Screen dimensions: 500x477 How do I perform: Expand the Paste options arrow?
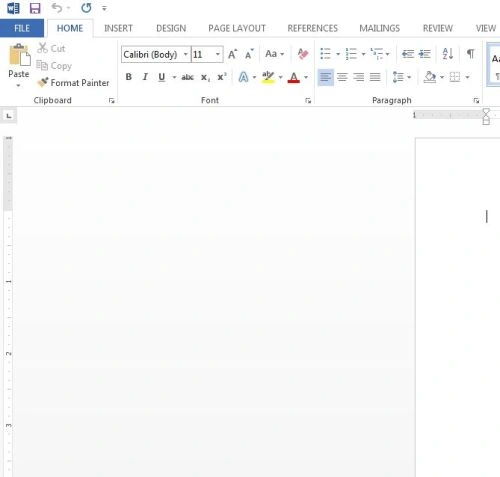click(x=19, y=85)
